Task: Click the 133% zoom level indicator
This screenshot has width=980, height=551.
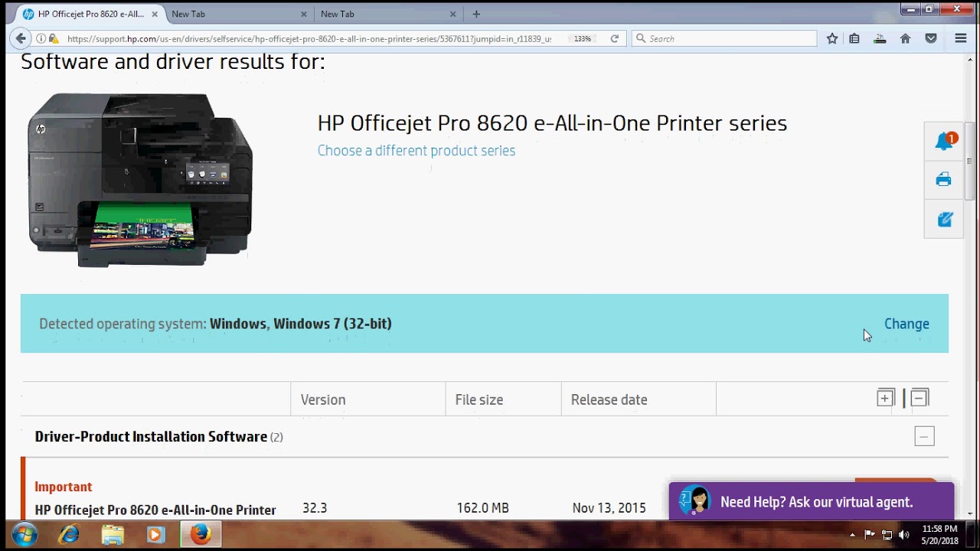Action: (x=583, y=38)
